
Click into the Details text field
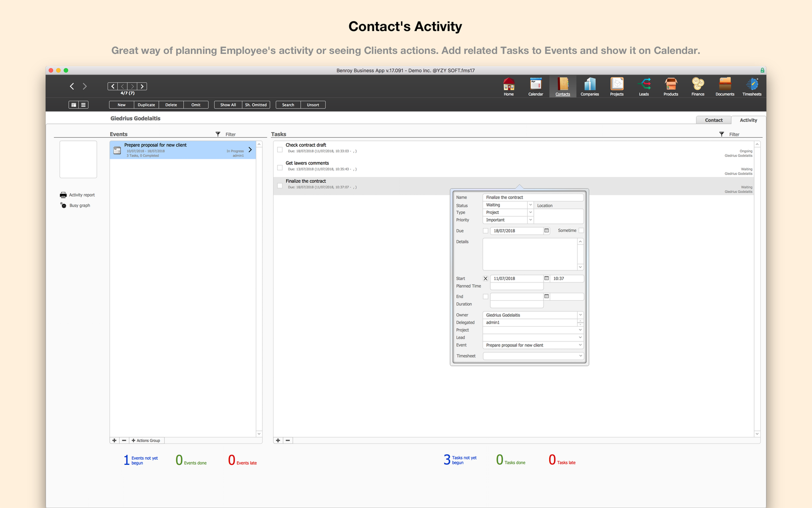(x=529, y=254)
